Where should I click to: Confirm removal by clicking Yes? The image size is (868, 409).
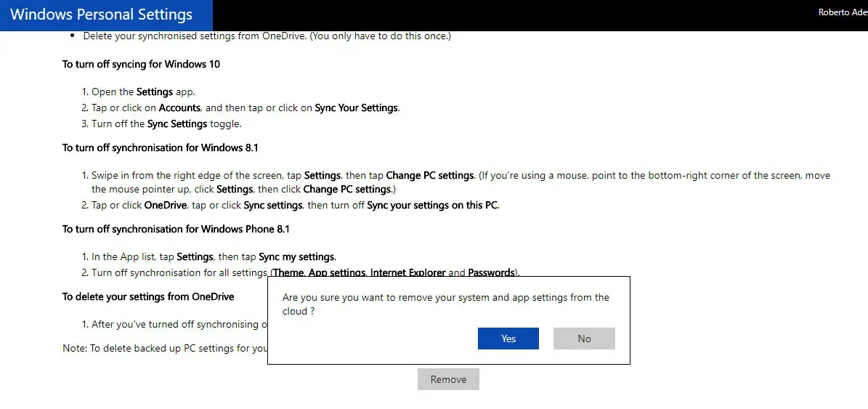coord(508,339)
